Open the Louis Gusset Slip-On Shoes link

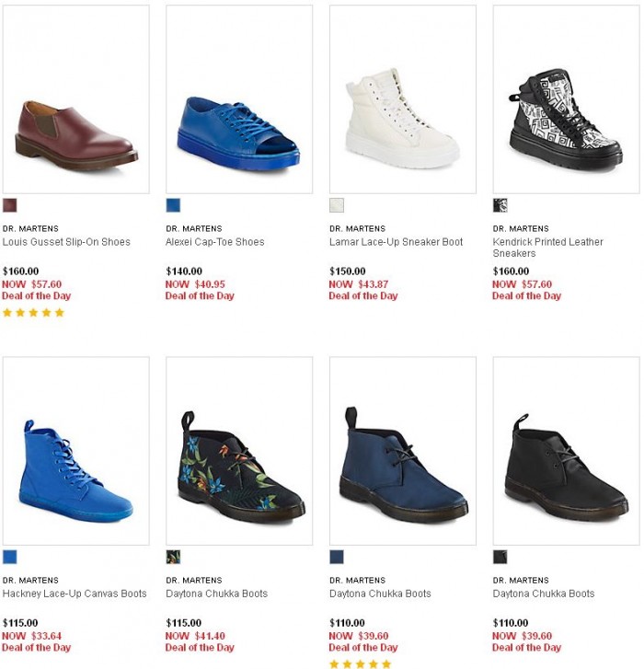[x=66, y=242]
